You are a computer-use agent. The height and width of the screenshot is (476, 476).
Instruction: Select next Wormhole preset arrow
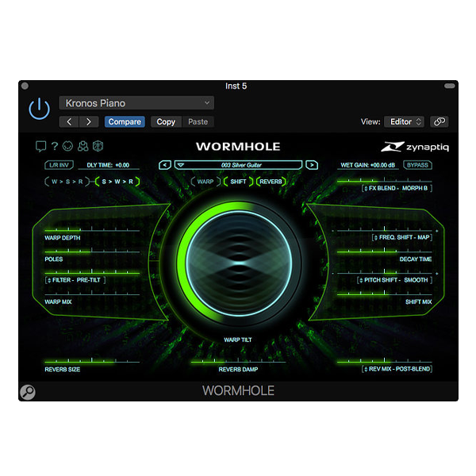point(312,165)
